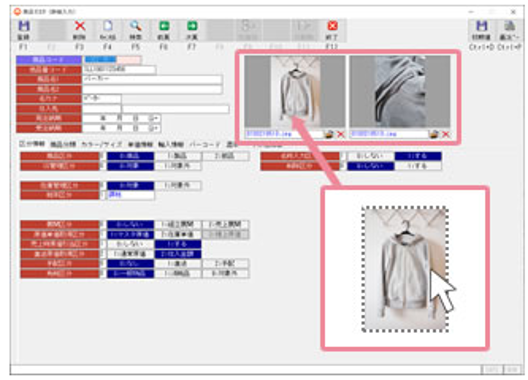Click the hoodie front photo thumbnail

pyautogui.click(x=295, y=92)
